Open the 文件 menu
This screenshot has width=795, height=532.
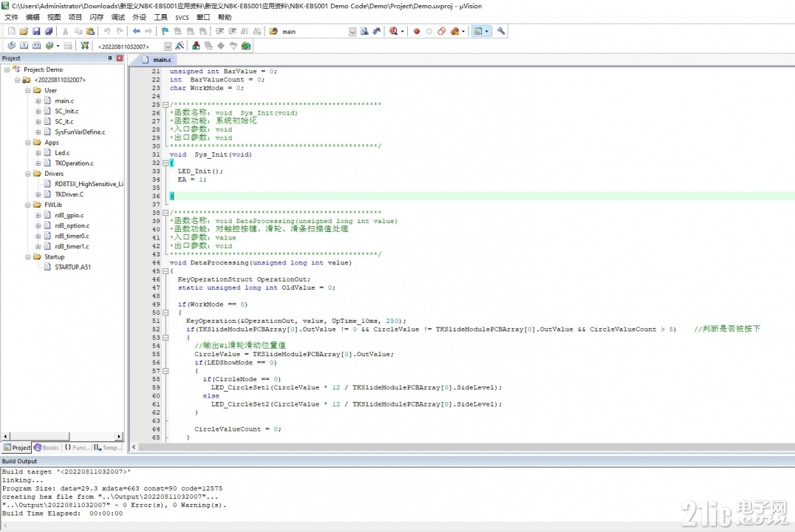coord(11,17)
